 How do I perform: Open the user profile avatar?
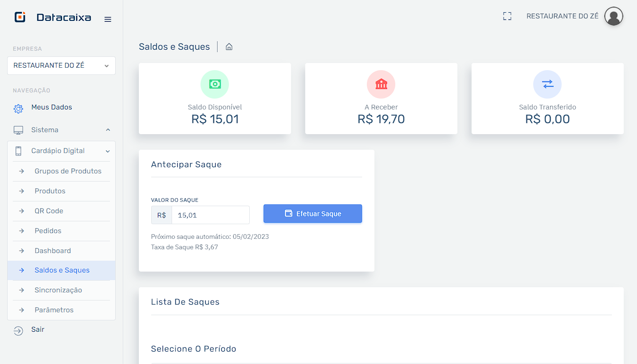[x=614, y=16]
